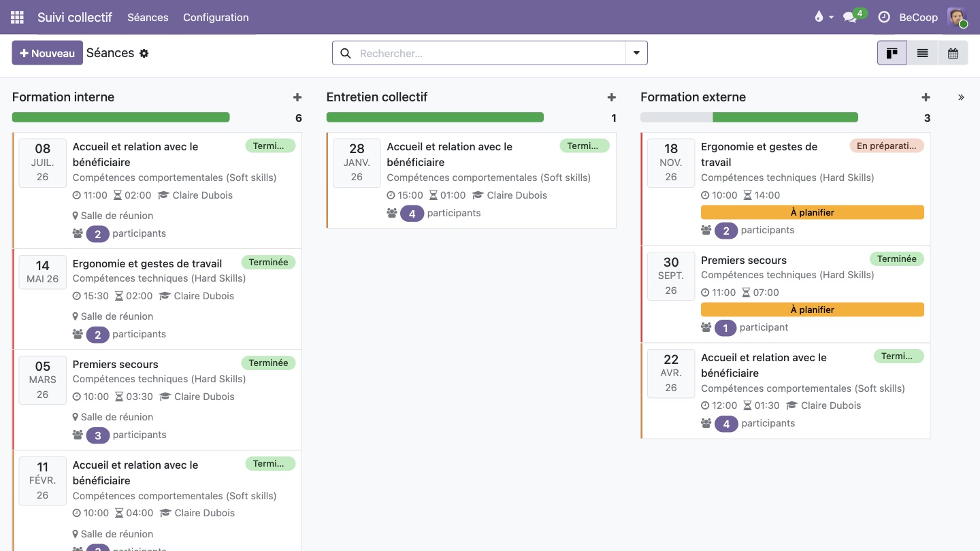Click the 3 participants count on the 05 MARS card
Screen dimensions: 980x551
(x=97, y=435)
